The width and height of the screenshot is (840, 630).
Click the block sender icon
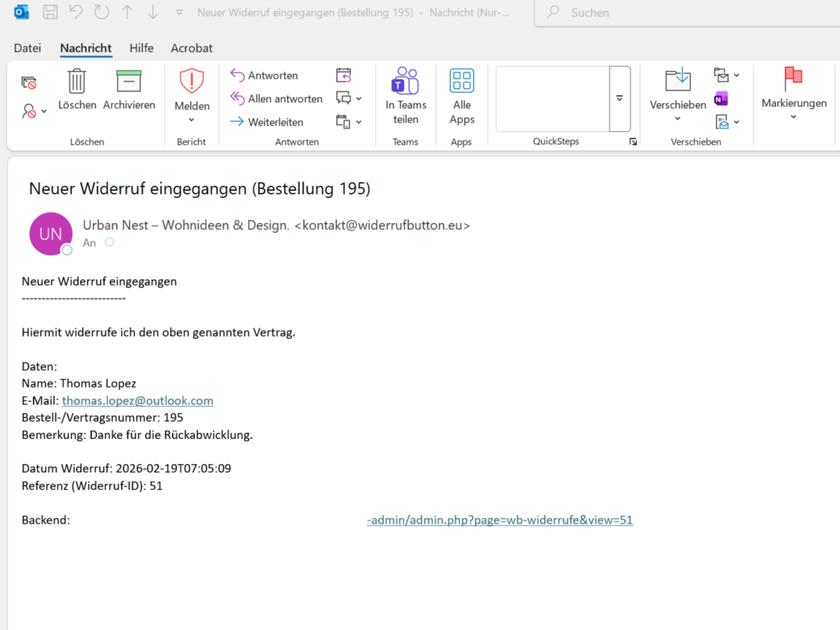pos(28,111)
